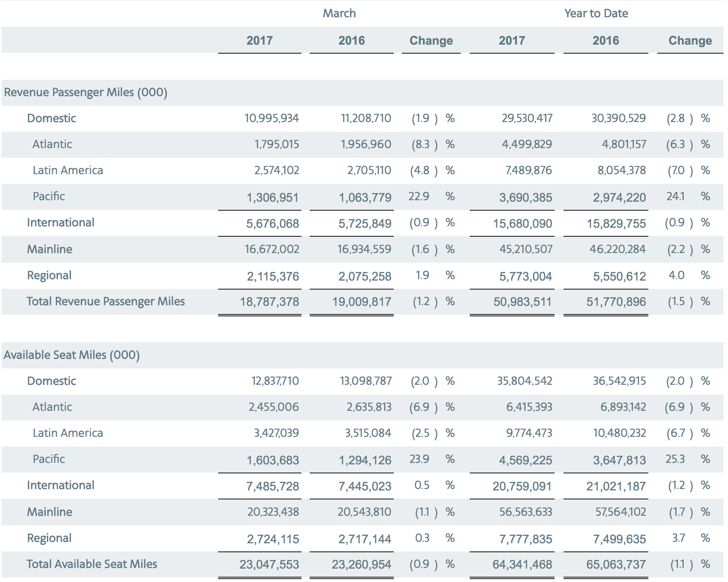Select total RPM value 19,009,817
Screen dimensions: 728x582
[x=362, y=302]
